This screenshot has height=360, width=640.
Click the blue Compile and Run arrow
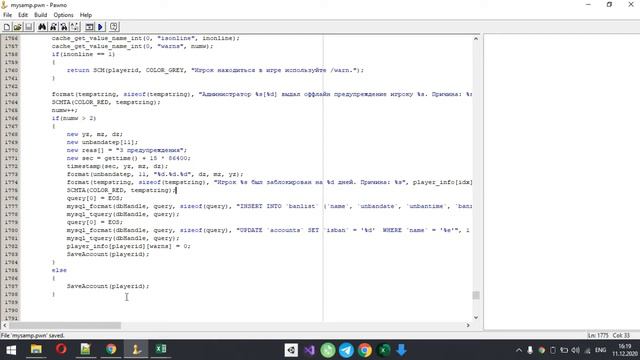[100, 27]
